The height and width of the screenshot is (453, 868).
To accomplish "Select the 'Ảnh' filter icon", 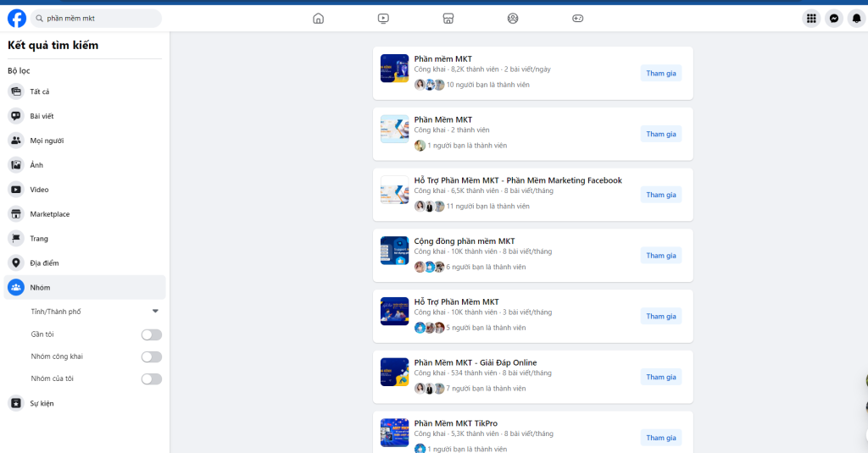I will coord(16,165).
